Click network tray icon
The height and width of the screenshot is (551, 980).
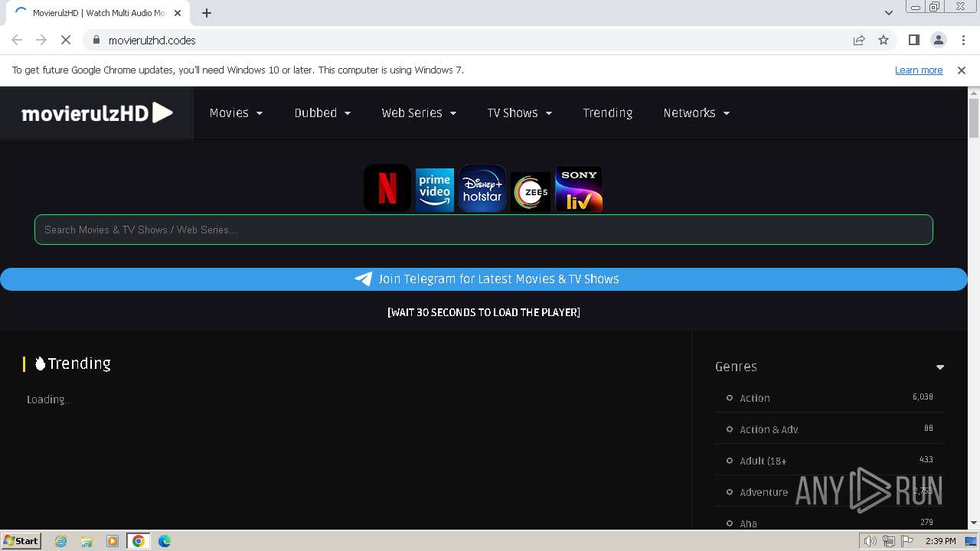point(889,541)
